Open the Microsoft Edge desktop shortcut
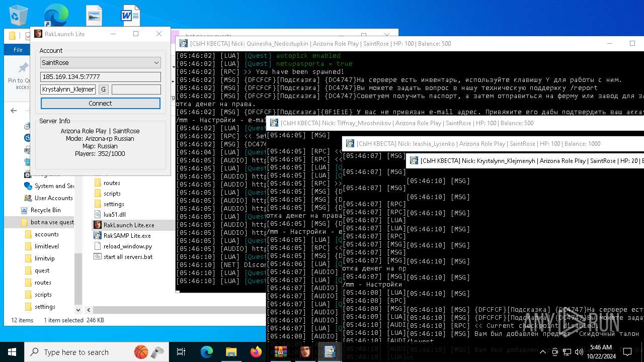 coord(55,16)
